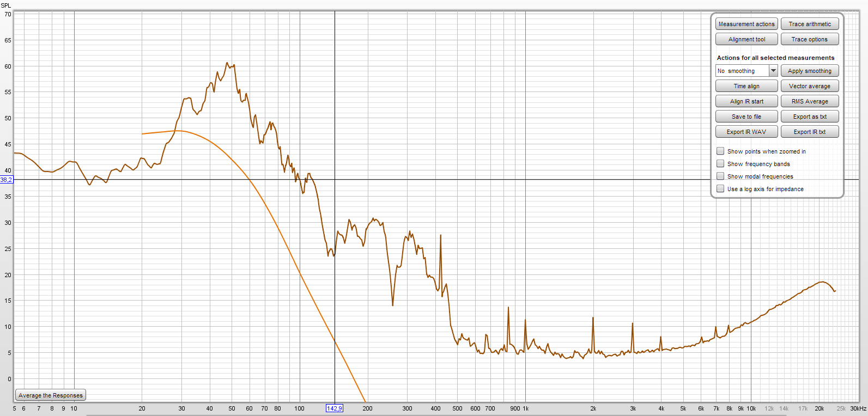The width and height of the screenshot is (868, 416).
Task: Toggle Show frequency bands checkbox
Action: (720, 164)
